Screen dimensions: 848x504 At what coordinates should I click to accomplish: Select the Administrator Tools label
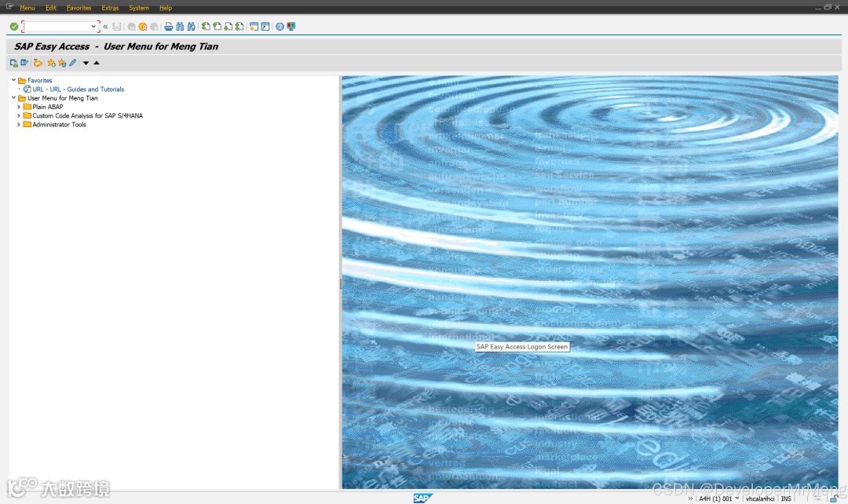[59, 124]
